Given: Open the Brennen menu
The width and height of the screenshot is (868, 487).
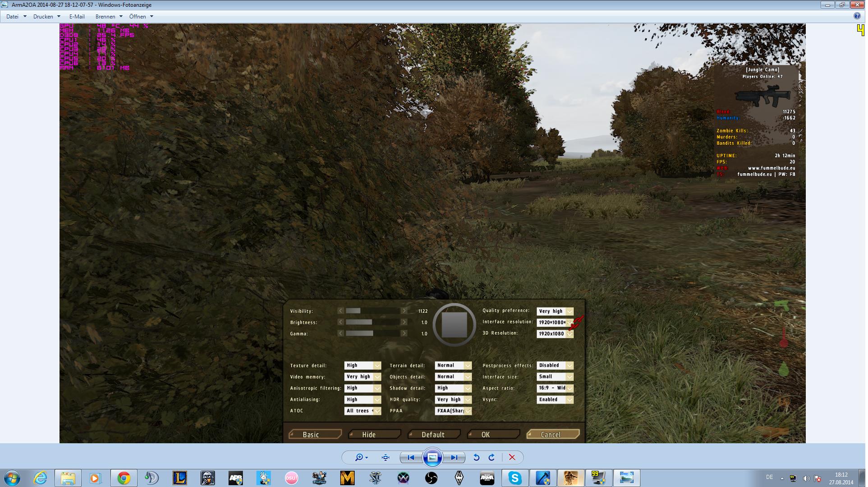Looking at the screenshot, I should coord(109,16).
